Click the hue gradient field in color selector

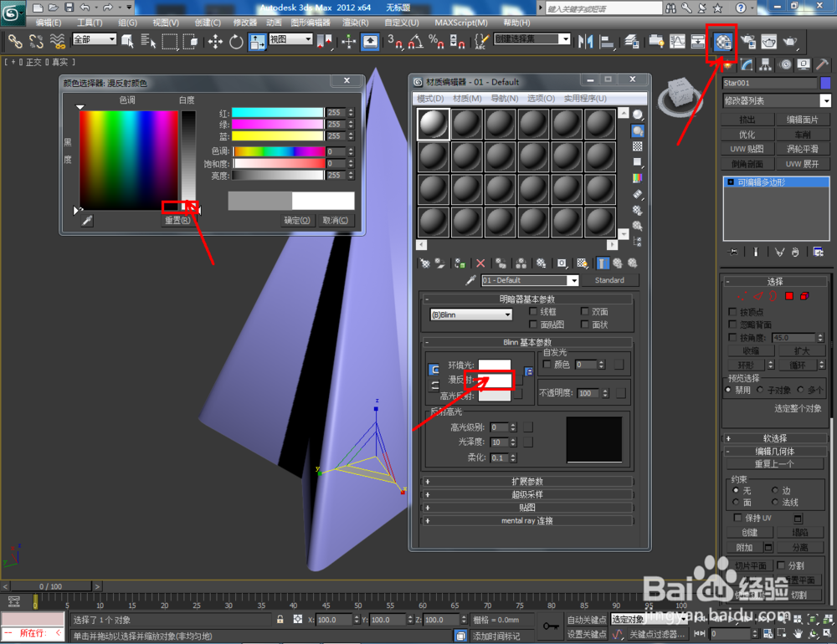click(x=129, y=160)
